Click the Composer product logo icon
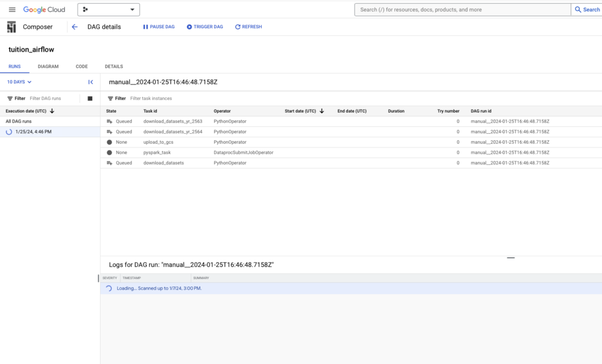The height and width of the screenshot is (364, 602). tap(11, 27)
